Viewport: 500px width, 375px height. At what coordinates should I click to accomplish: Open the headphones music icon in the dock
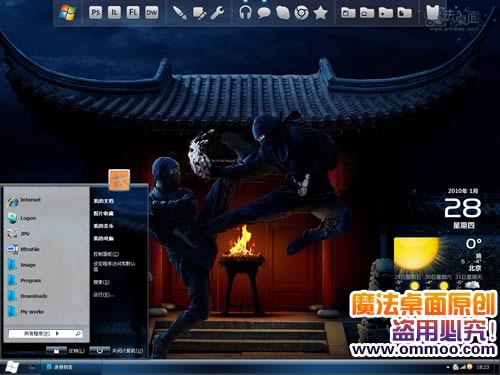[245, 13]
